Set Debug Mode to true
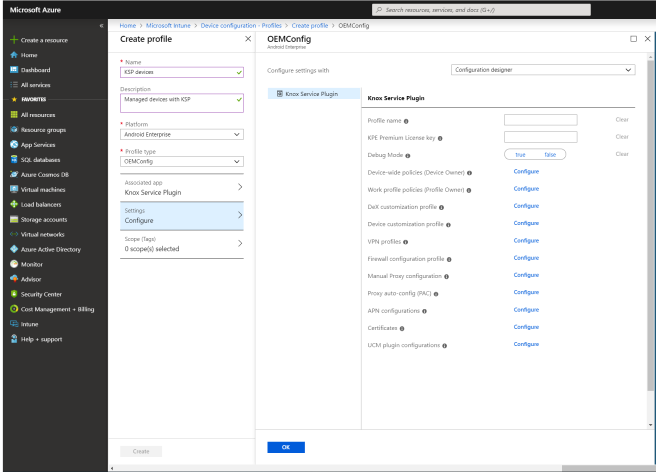 pyautogui.click(x=520, y=154)
